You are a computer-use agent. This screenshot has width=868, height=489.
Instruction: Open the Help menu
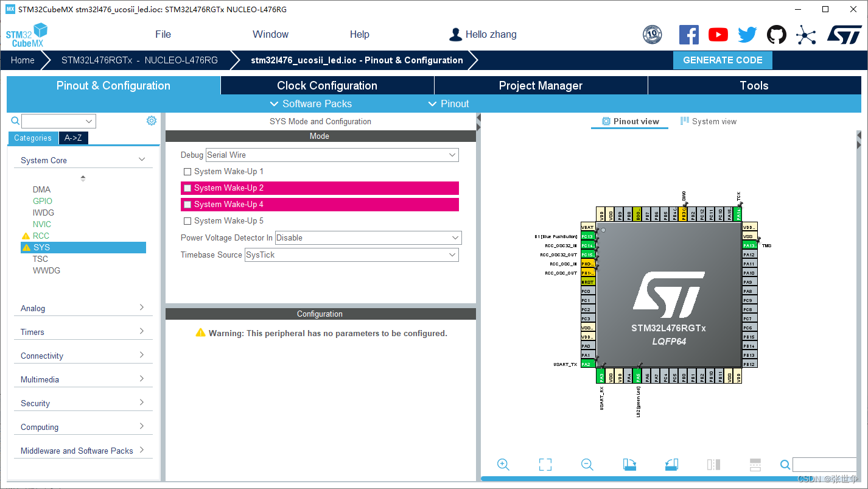pos(360,35)
